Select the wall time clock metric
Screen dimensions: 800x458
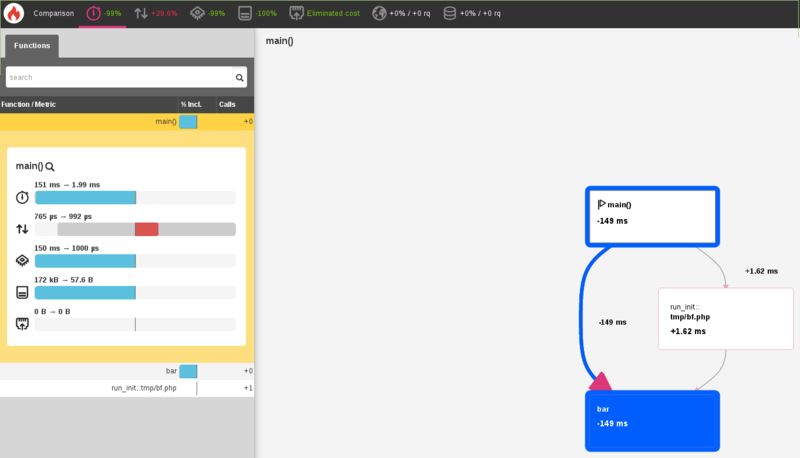104,13
